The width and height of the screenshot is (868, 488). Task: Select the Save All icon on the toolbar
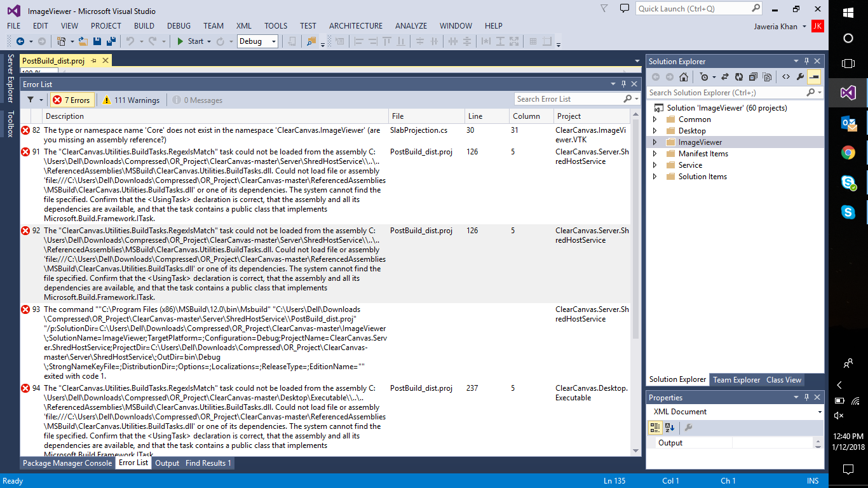pos(111,42)
